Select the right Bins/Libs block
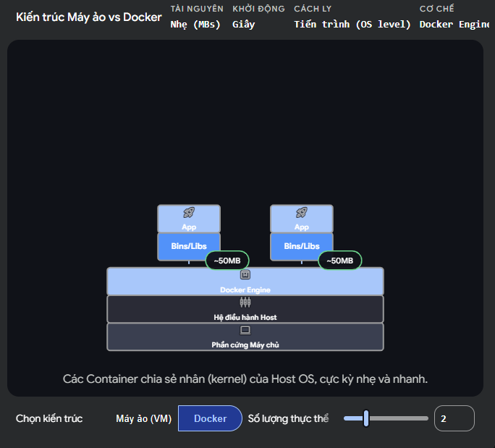Viewport: 495px width, 448px height. coord(302,247)
